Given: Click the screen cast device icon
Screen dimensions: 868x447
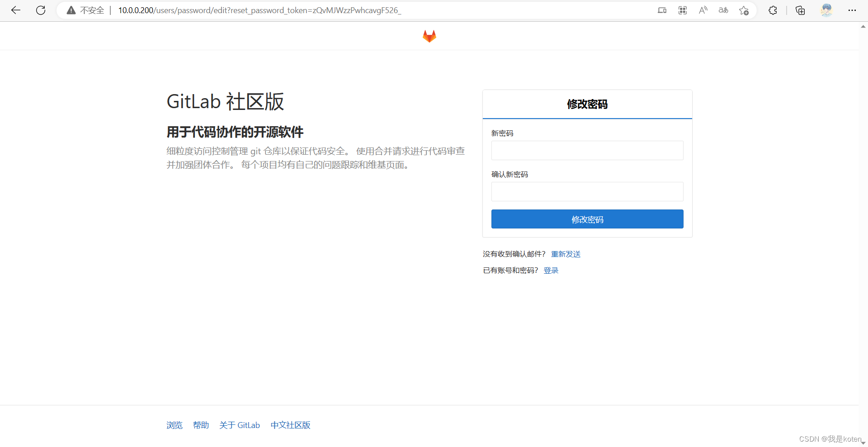Looking at the screenshot, I should point(662,10).
